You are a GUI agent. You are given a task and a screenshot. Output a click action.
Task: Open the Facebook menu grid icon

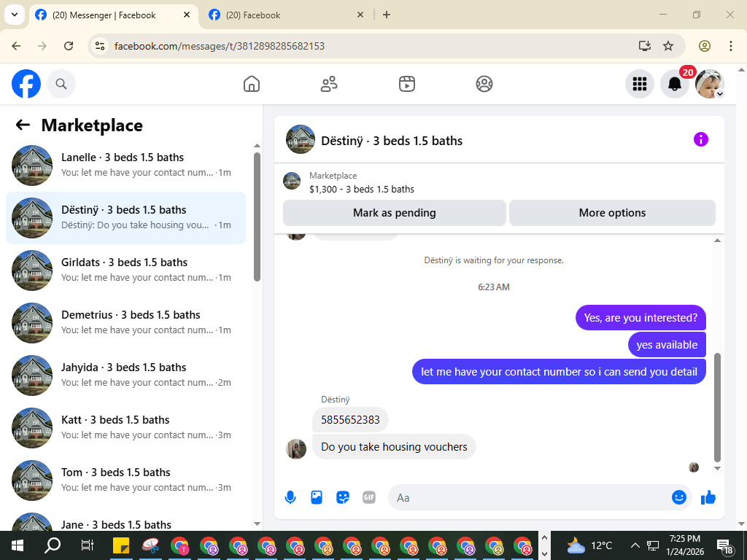(x=639, y=84)
